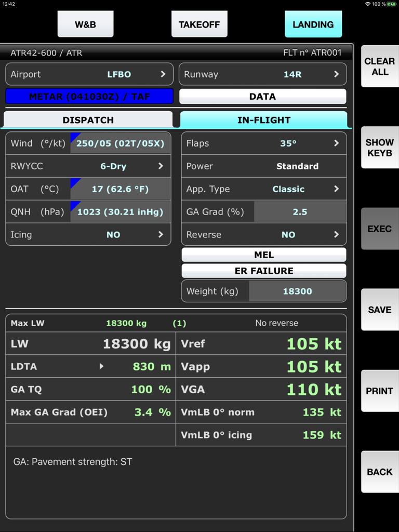
Task: Tap the SHOW KEYB button
Action: (380, 148)
